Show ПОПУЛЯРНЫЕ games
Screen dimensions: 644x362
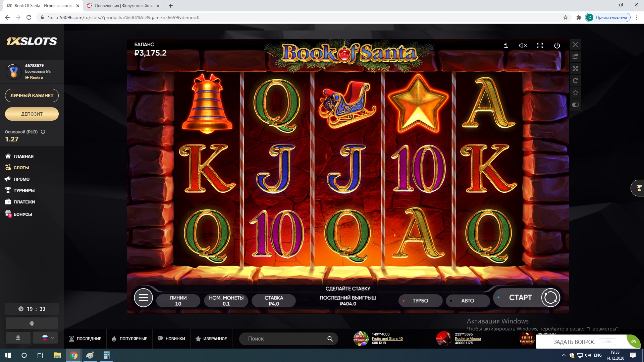129,339
